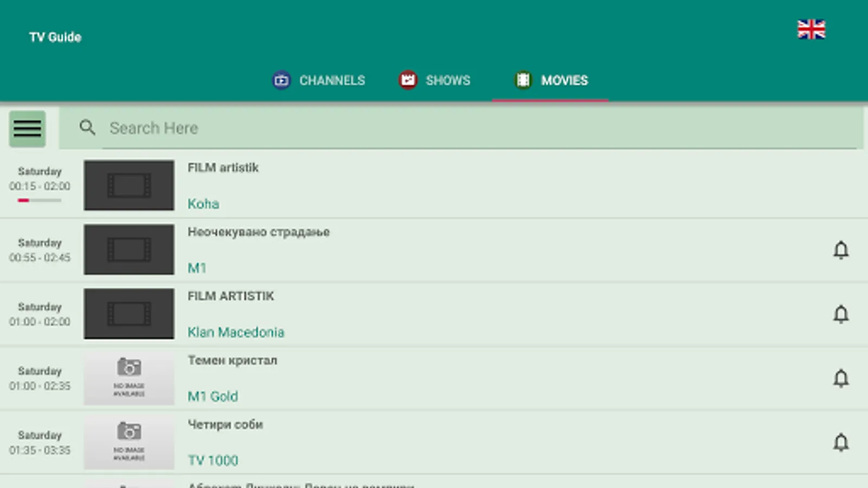Set reminder bell for FILM ARTISTIK
Screen dimensions: 868x488
pos(841,314)
